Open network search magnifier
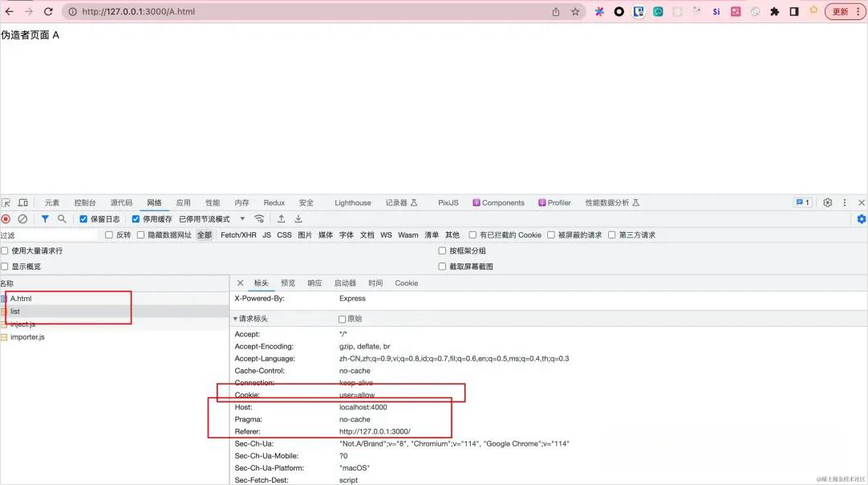 click(62, 219)
